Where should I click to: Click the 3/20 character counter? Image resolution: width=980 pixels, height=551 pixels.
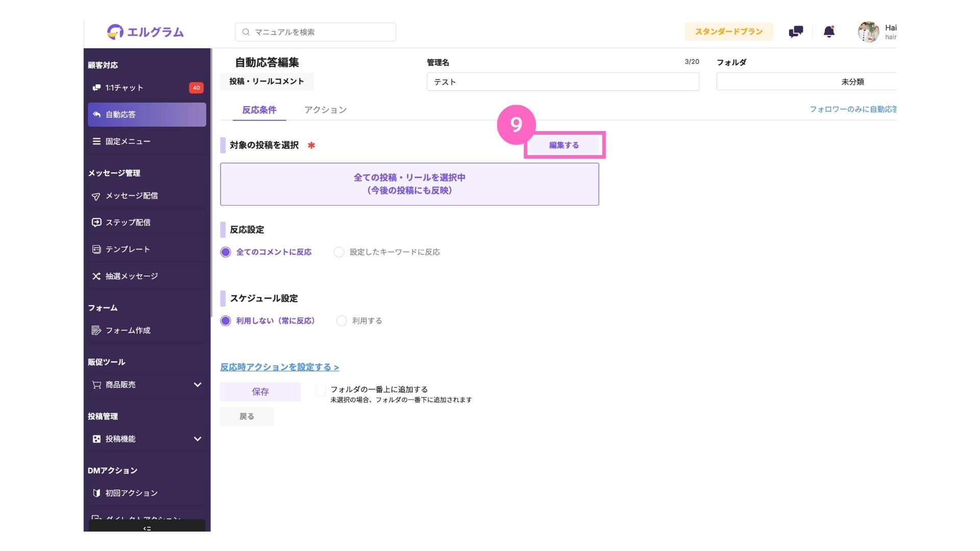tap(692, 62)
